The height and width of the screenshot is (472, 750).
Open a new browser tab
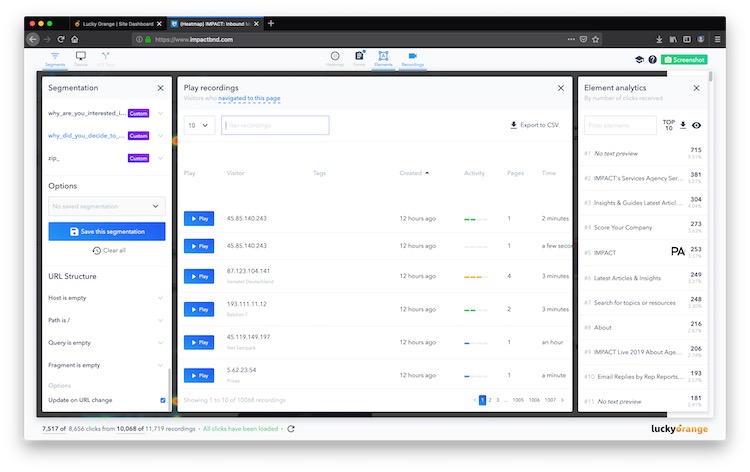pyautogui.click(x=271, y=23)
